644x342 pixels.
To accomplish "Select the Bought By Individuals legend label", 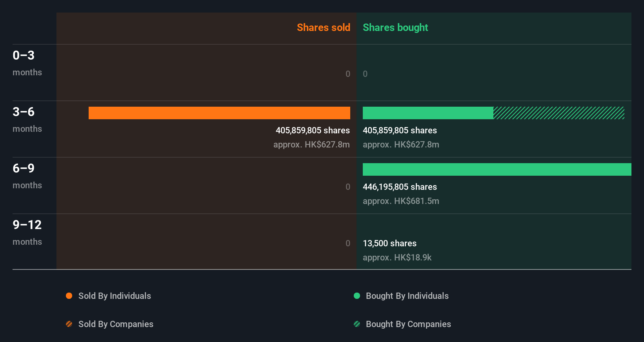I will [407, 296].
